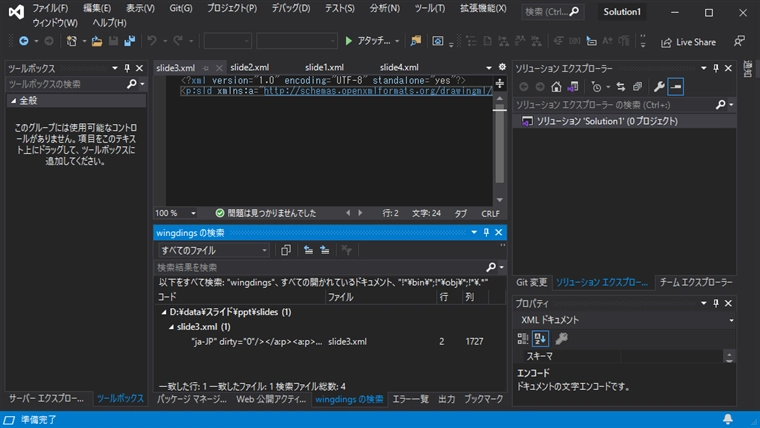Click search results filter magnifier icon
The height and width of the screenshot is (428, 760).
tap(491, 267)
